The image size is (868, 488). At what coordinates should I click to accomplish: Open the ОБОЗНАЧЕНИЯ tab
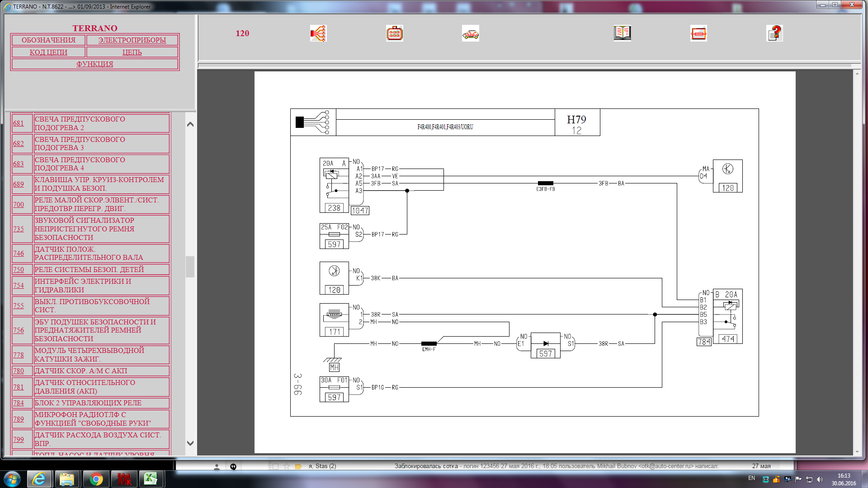coord(48,40)
